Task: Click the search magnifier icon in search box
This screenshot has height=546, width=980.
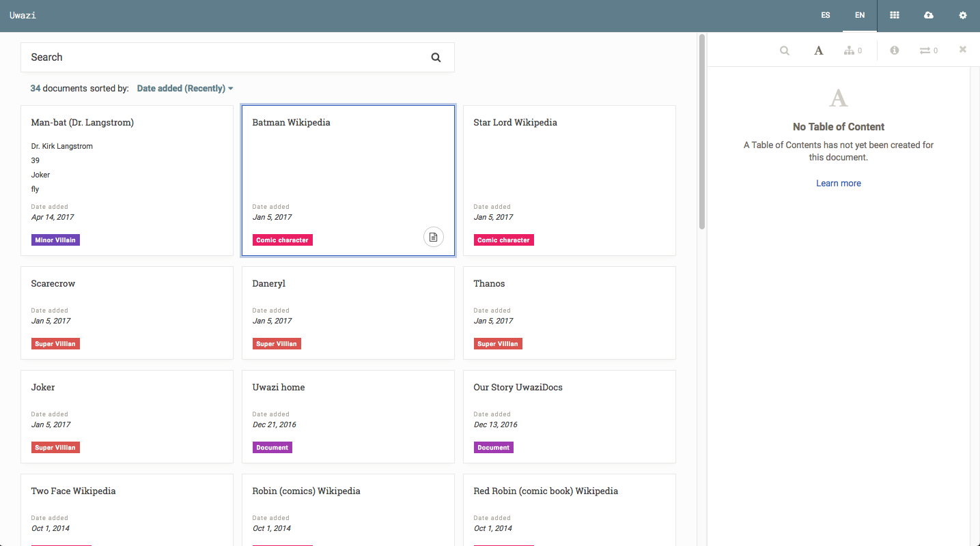Action: point(436,57)
